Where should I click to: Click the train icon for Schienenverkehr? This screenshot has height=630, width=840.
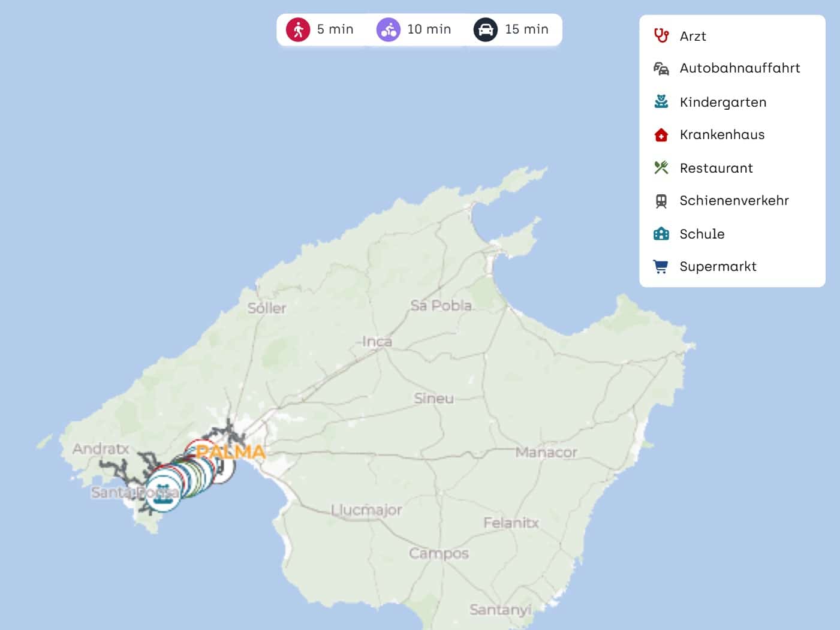[661, 201]
